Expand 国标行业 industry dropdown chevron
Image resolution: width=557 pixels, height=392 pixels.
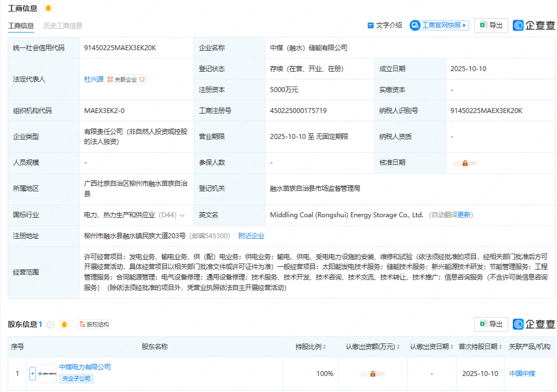click(182, 215)
